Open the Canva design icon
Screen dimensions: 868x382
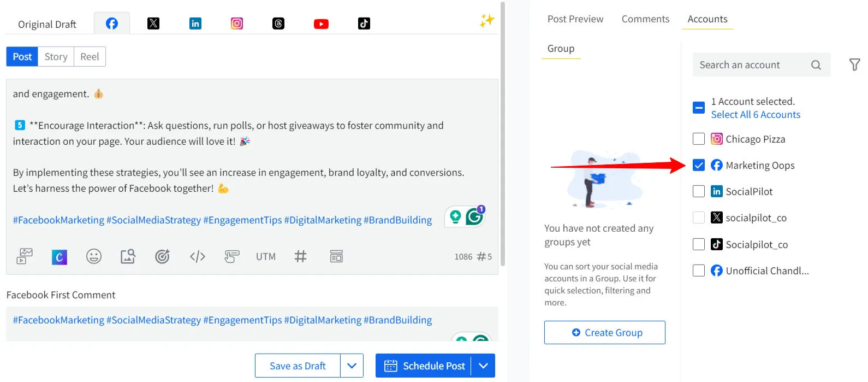pos(60,256)
